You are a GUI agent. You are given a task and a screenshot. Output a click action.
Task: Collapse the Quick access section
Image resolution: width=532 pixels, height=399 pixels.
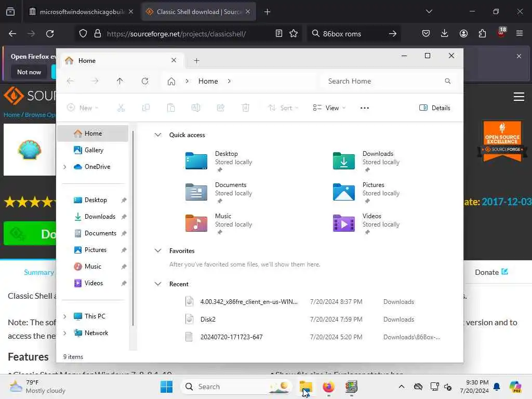(x=158, y=135)
